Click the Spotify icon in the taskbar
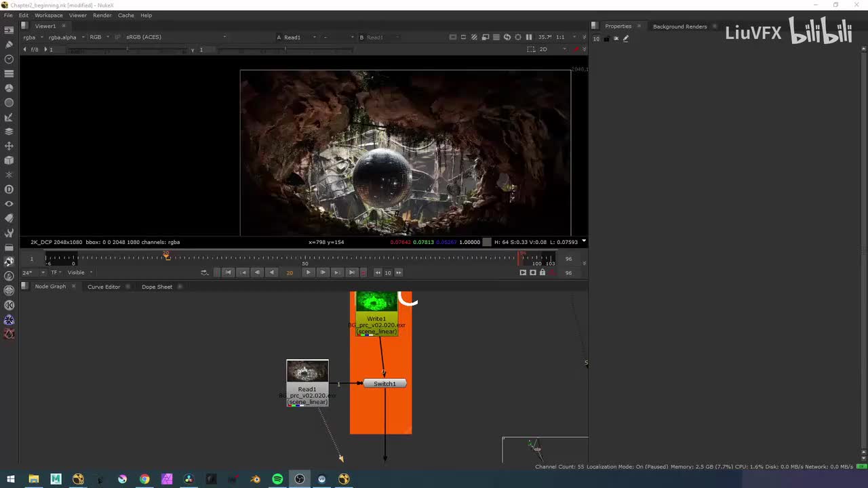Viewport: 868px width, 488px height. pos(277,479)
